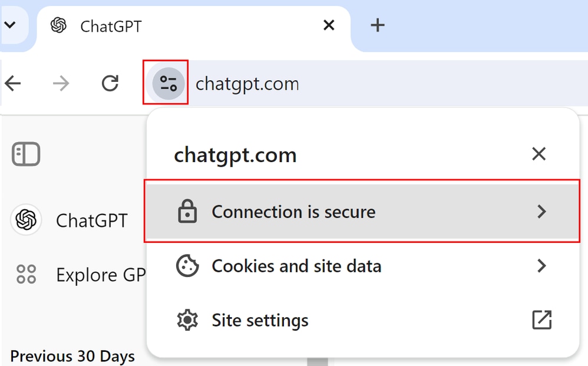Go back with the back arrow

click(13, 83)
